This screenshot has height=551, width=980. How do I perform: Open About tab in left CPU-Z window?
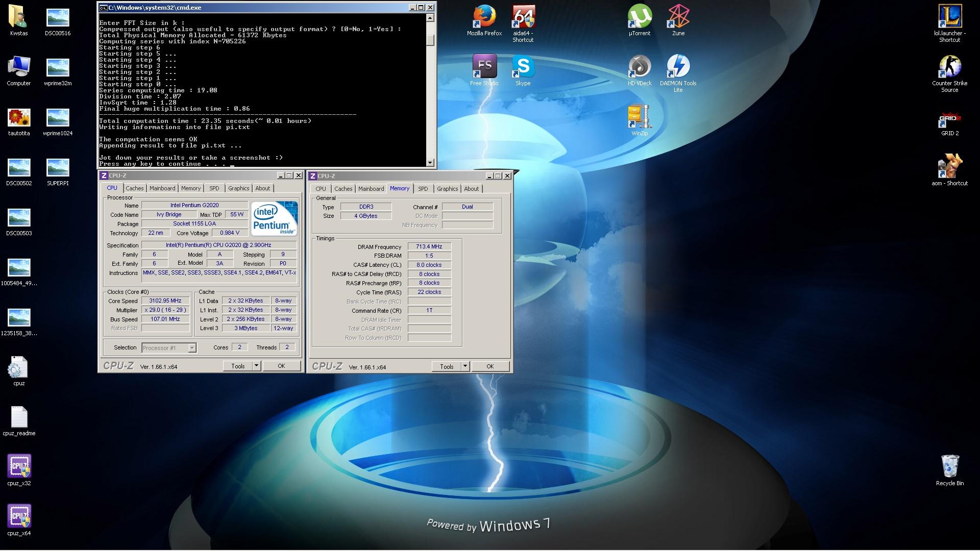pyautogui.click(x=263, y=188)
